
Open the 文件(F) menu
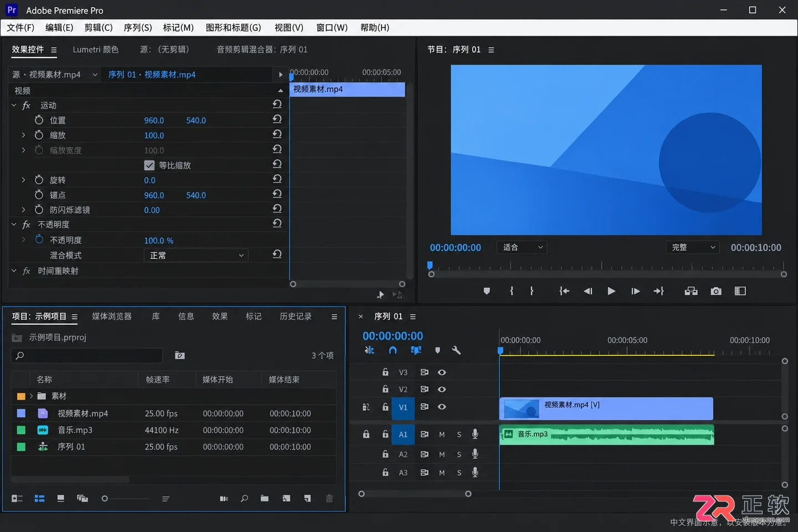coord(21,28)
